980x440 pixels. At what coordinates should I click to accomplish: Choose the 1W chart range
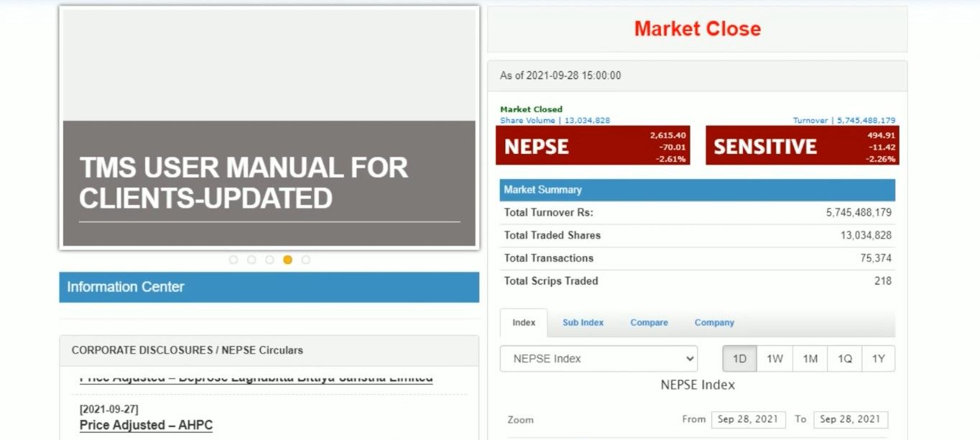click(775, 359)
